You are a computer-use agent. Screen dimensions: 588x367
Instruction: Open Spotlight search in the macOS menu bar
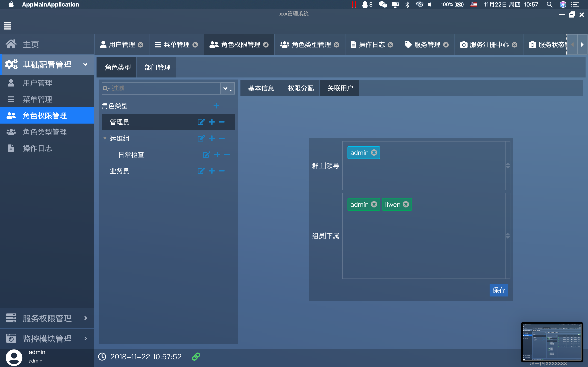click(x=550, y=4)
